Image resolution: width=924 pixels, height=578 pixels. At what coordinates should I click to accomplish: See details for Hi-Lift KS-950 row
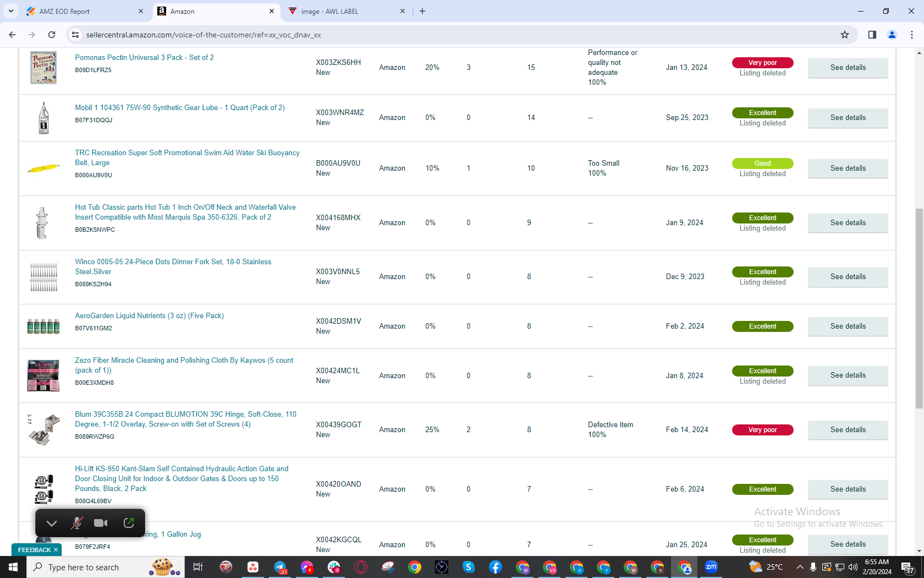(848, 489)
